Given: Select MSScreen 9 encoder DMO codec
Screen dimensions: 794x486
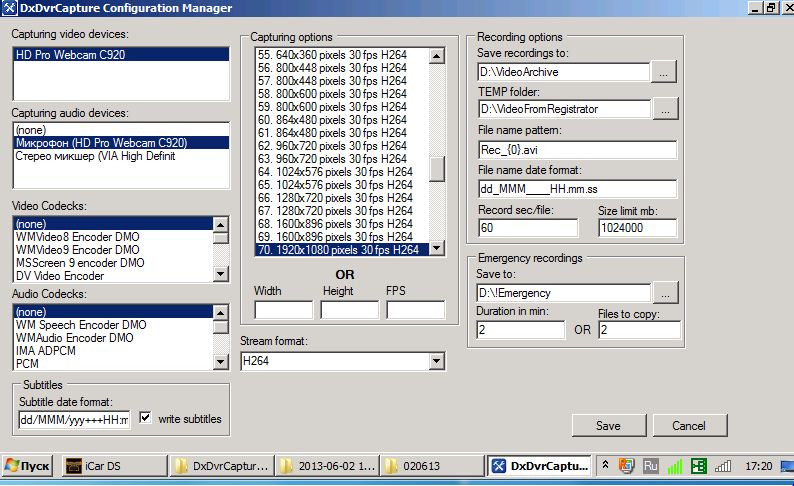Looking at the screenshot, I should [113, 263].
